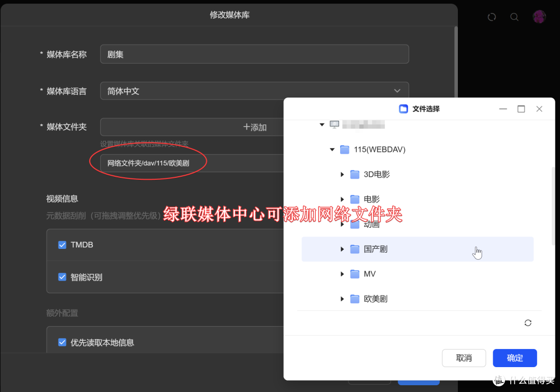Click the 文件选择 dialog app icon
This screenshot has height=392, width=560.
[403, 109]
